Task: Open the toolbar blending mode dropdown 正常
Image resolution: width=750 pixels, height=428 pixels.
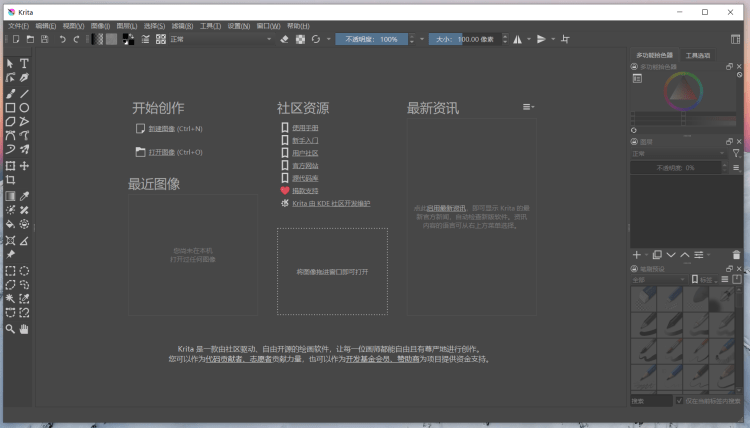Action: pyautogui.click(x=221, y=39)
